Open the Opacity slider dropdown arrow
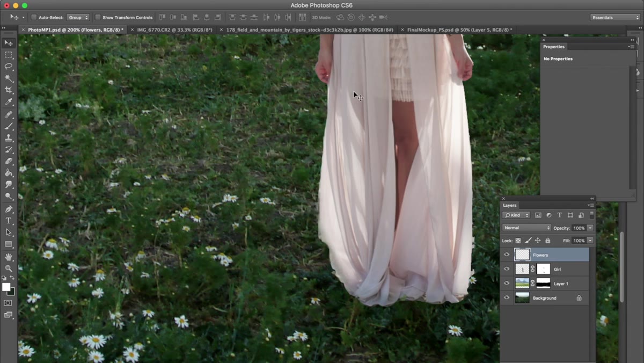 (590, 228)
